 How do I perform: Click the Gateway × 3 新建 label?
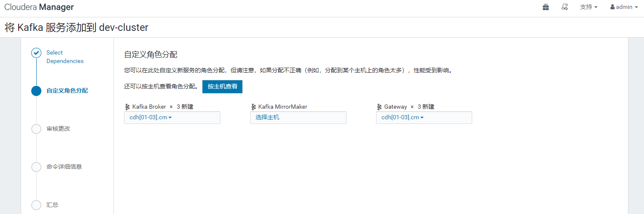(x=409, y=107)
